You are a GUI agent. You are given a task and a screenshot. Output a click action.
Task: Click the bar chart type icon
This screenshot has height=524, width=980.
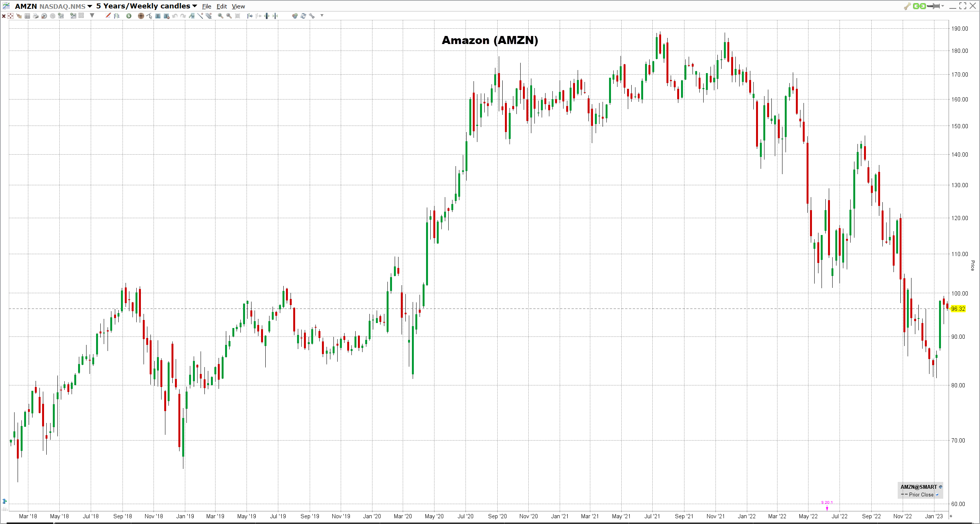tap(117, 16)
